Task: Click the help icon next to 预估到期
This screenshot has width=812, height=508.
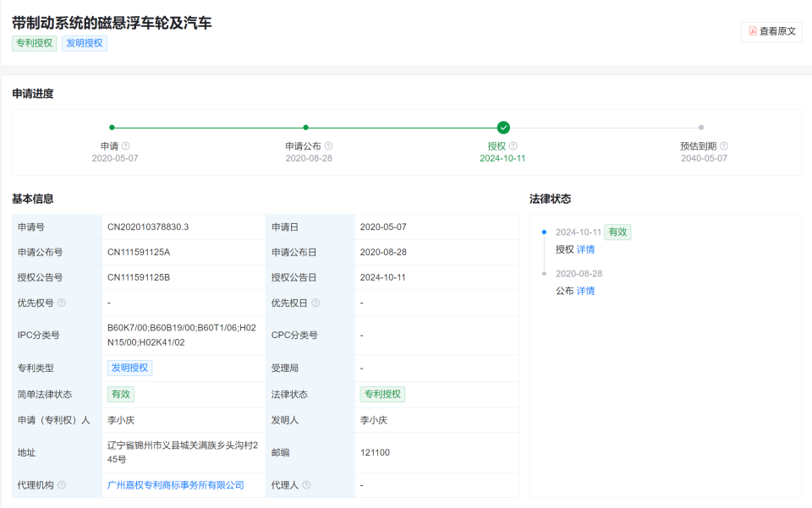Action: coord(725,145)
